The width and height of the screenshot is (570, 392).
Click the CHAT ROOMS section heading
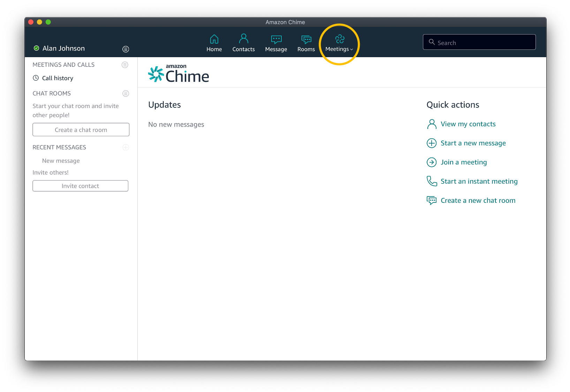[x=52, y=93]
